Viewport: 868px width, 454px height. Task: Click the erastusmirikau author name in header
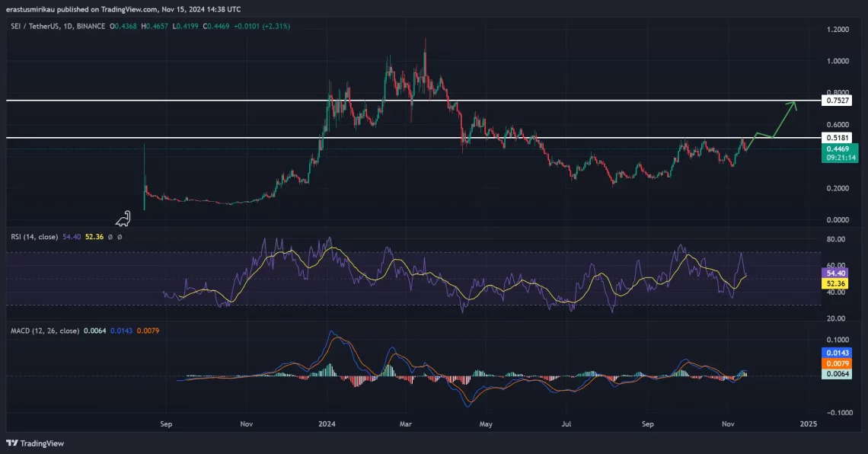coord(33,9)
